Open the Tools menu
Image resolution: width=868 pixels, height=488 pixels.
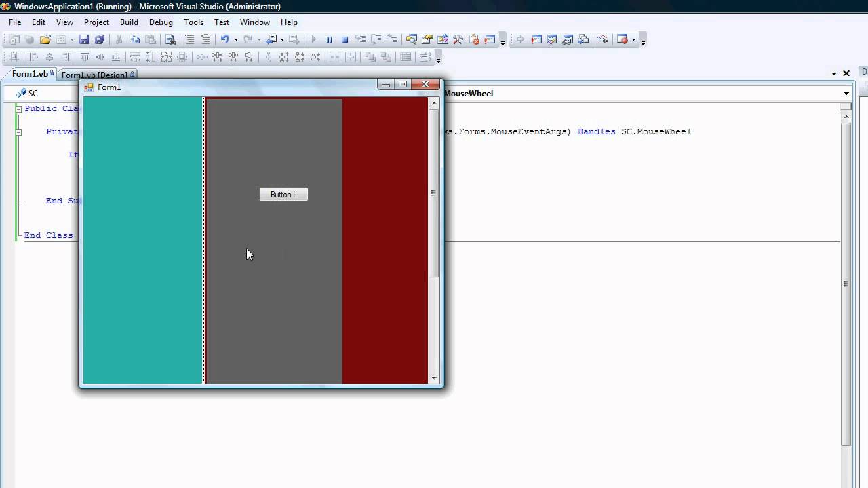(x=193, y=22)
